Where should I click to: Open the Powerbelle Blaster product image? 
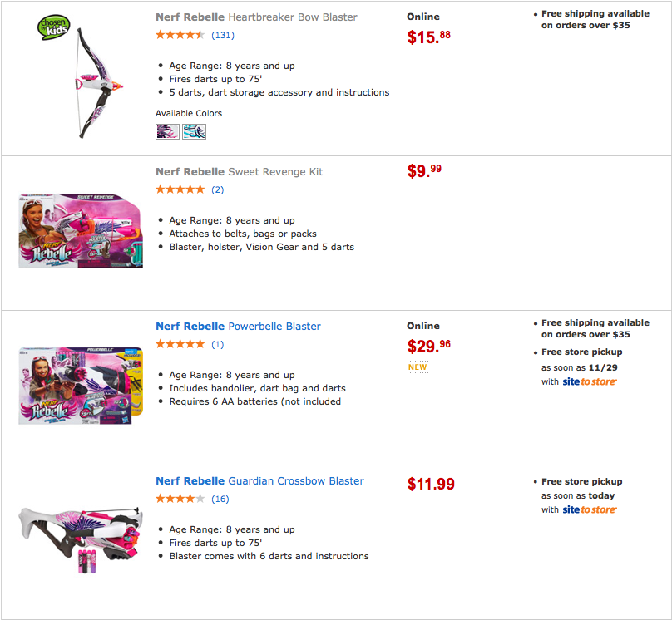pyautogui.click(x=81, y=385)
